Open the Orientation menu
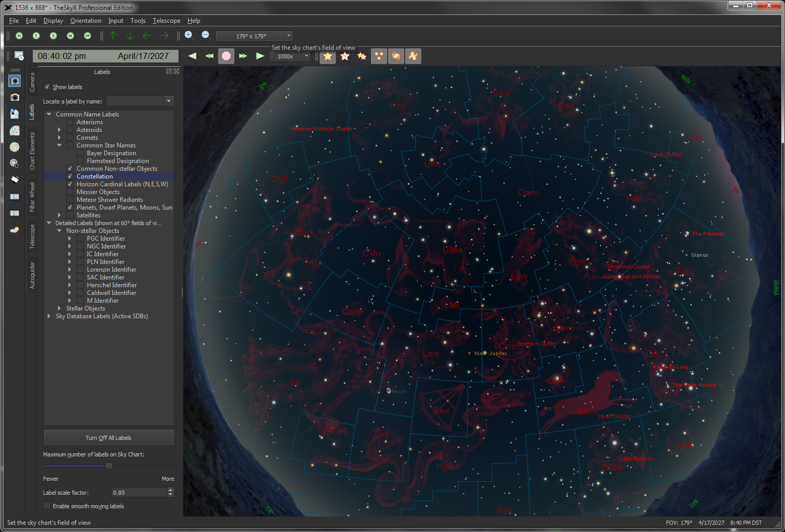 pyautogui.click(x=85, y=21)
